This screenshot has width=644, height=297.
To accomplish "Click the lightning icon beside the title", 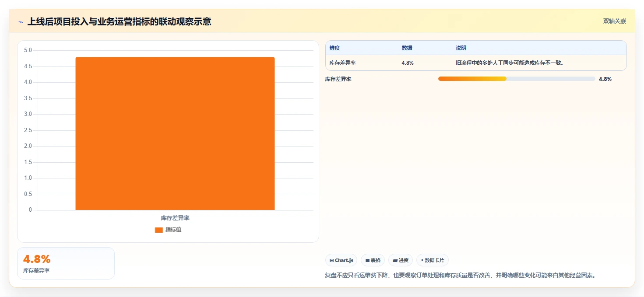I will (x=21, y=21).
